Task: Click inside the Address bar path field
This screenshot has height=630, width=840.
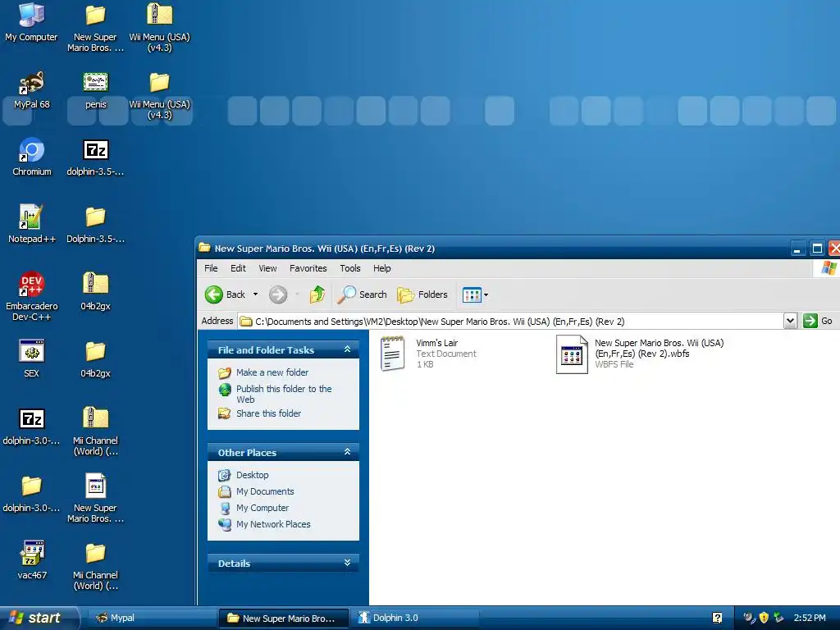Action: pyautogui.click(x=510, y=321)
